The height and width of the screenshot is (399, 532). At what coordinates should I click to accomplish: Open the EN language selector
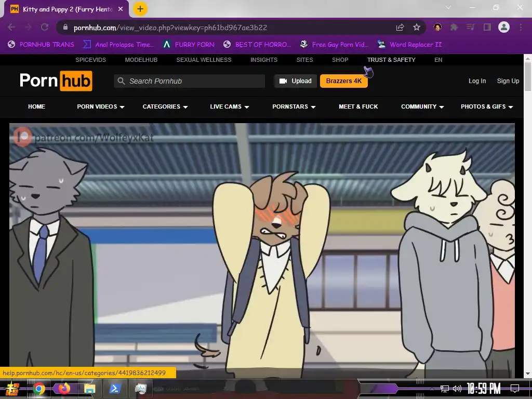coord(438,60)
